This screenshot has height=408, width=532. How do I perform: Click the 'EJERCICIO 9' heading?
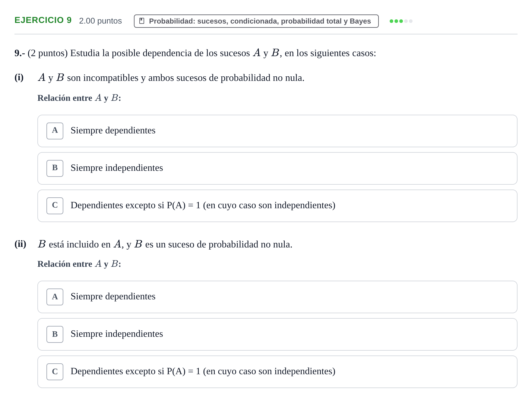[43, 20]
